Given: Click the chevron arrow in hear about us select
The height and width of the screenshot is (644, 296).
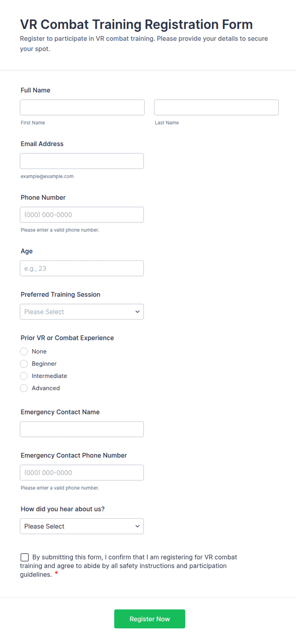Looking at the screenshot, I should [137, 526].
